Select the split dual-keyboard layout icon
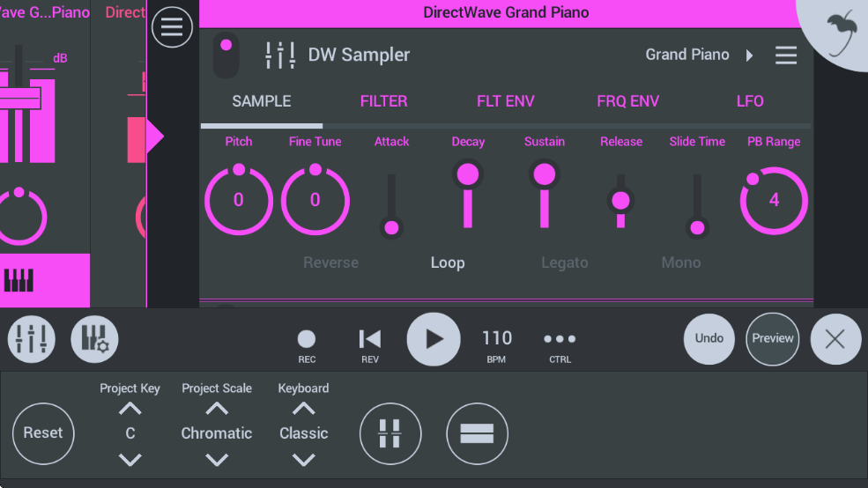The height and width of the screenshot is (488, 868). pyautogui.click(x=390, y=433)
